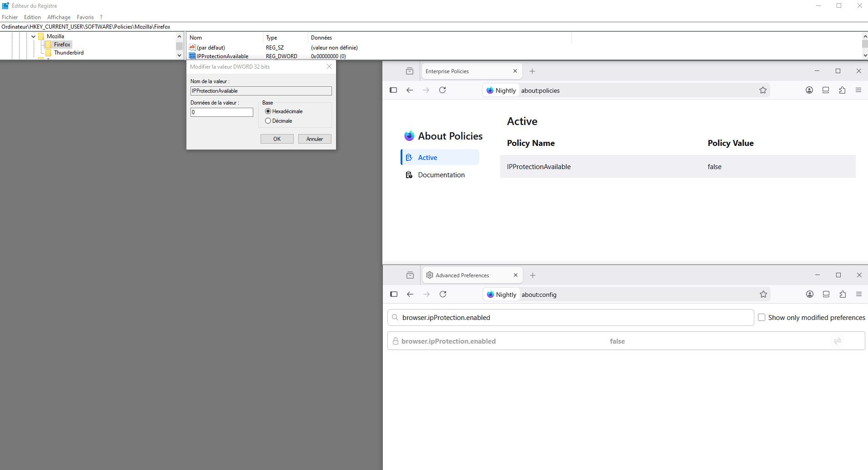Open the Affichage menu
868x470 pixels.
point(59,17)
